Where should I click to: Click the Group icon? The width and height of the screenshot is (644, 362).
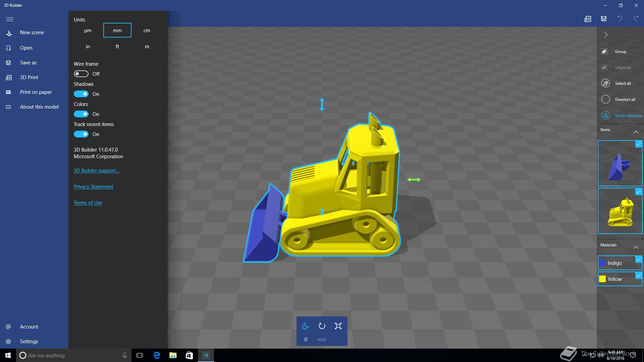tap(605, 51)
